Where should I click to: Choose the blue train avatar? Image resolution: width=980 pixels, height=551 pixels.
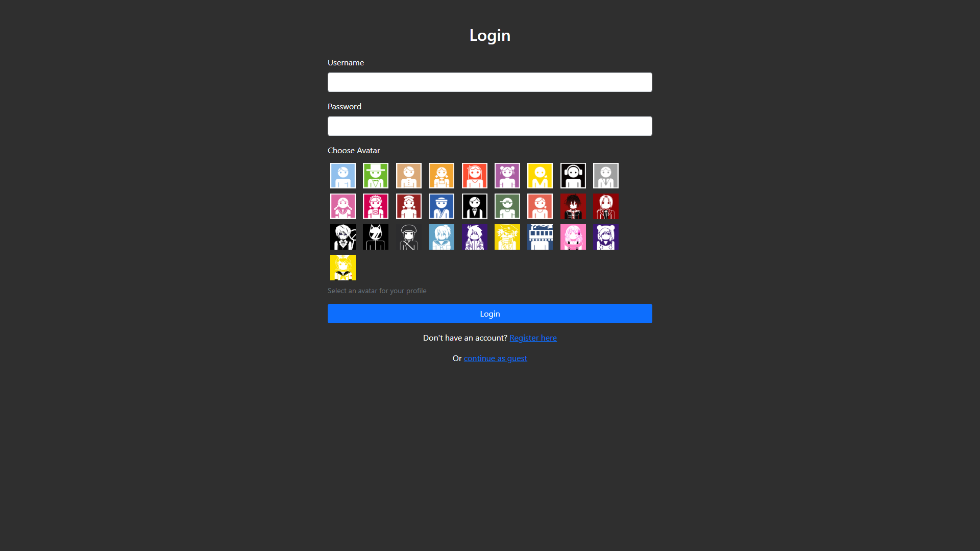540,237
